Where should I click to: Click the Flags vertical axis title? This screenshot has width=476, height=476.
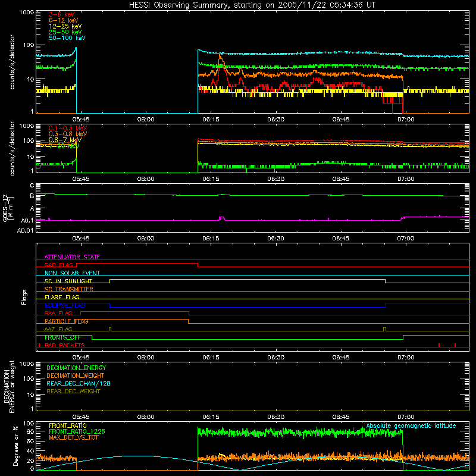tap(24, 297)
